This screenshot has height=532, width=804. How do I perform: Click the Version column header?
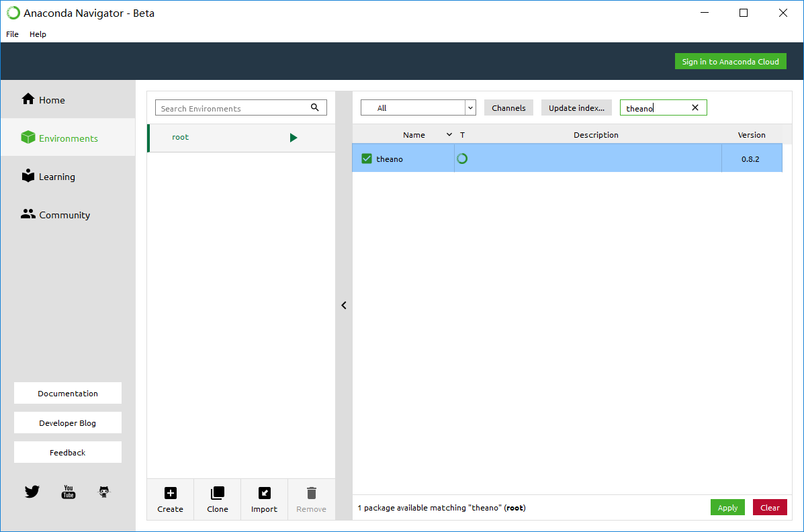point(751,134)
